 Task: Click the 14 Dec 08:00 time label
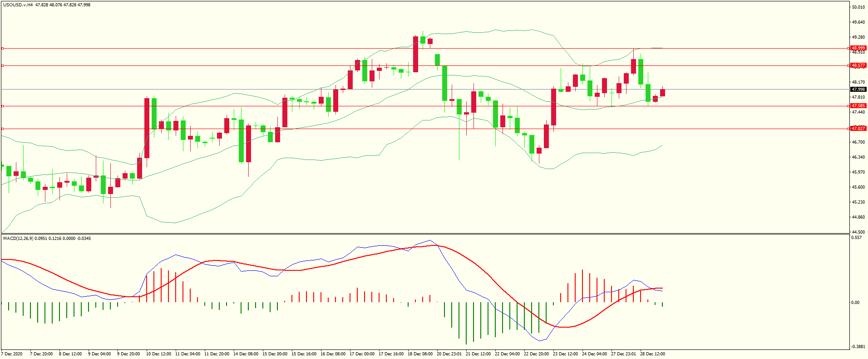(246, 354)
